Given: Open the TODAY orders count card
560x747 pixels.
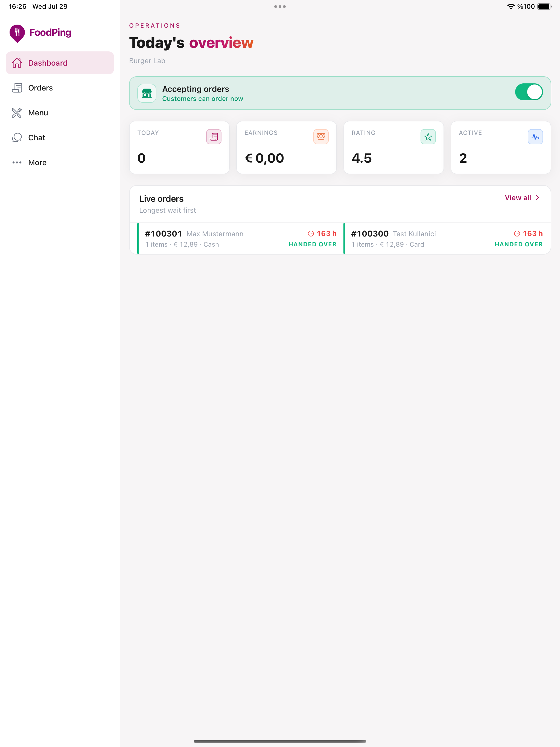Looking at the screenshot, I should (179, 148).
